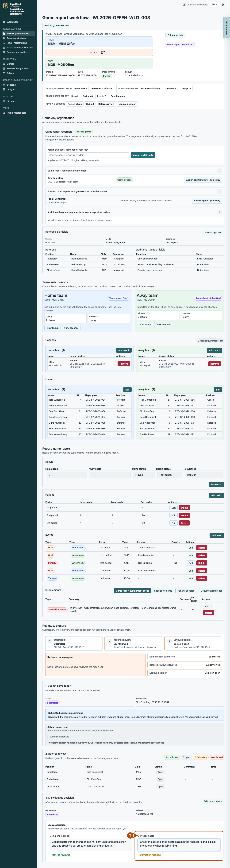Open Result type dropdown showing Regular
230x868 pixels.
point(204,475)
